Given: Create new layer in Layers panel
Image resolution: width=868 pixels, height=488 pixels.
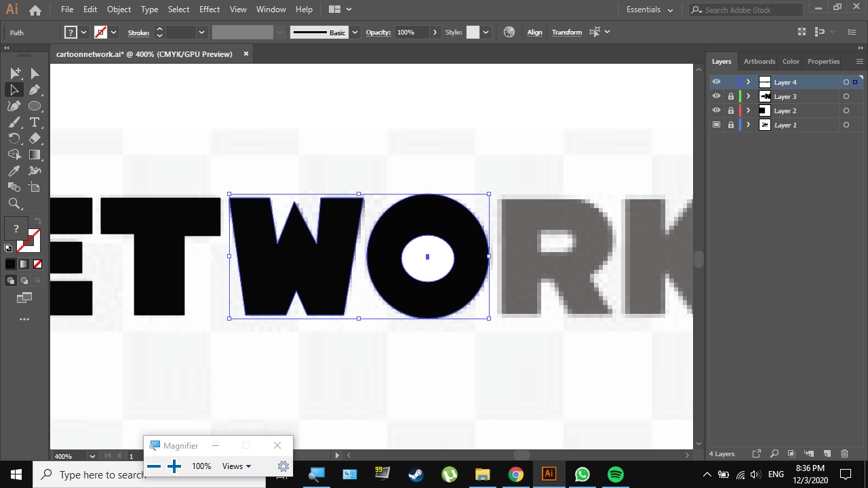Looking at the screenshot, I should point(827,453).
